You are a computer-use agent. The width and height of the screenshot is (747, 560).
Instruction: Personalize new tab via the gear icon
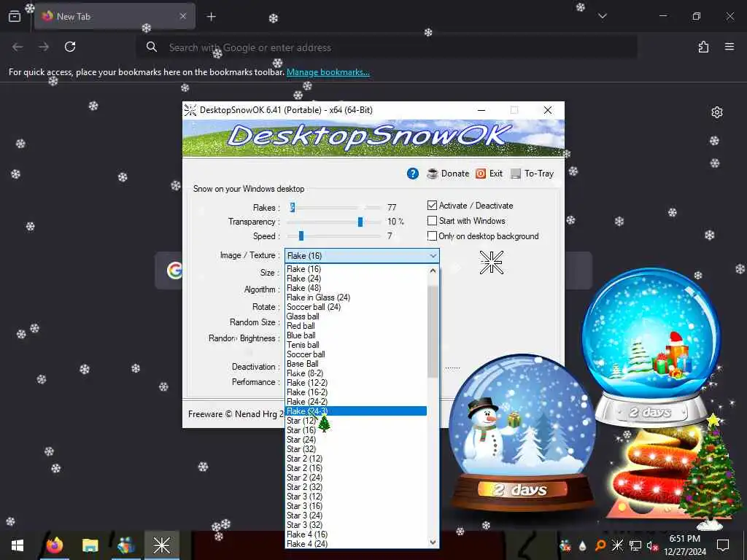point(717,112)
